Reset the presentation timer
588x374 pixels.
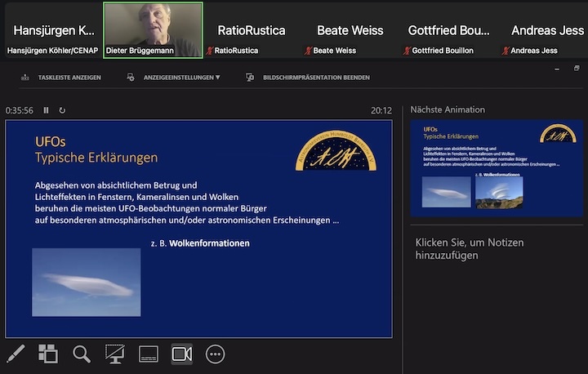point(62,110)
